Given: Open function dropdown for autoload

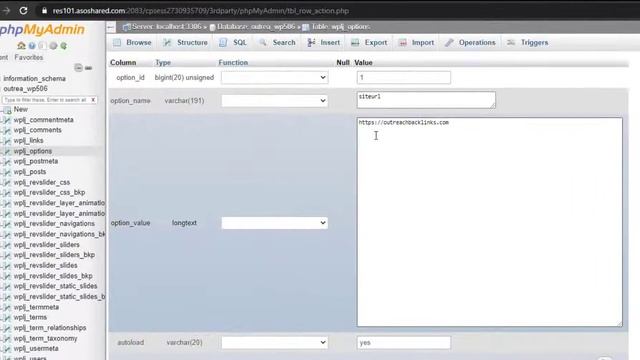Looking at the screenshot, I should pyautogui.click(x=274, y=342).
